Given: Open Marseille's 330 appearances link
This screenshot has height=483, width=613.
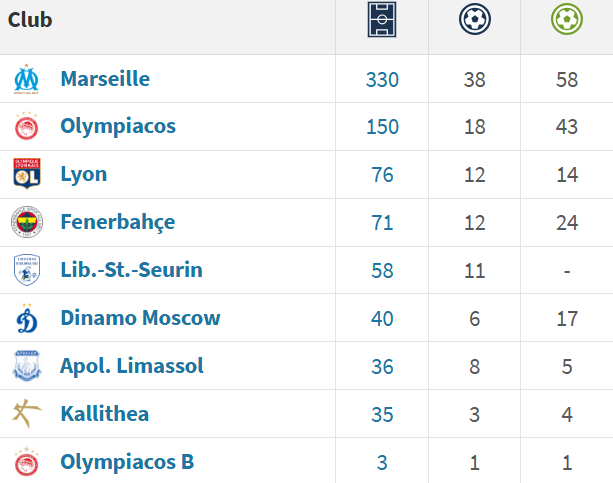Looking at the screenshot, I should (x=382, y=79).
